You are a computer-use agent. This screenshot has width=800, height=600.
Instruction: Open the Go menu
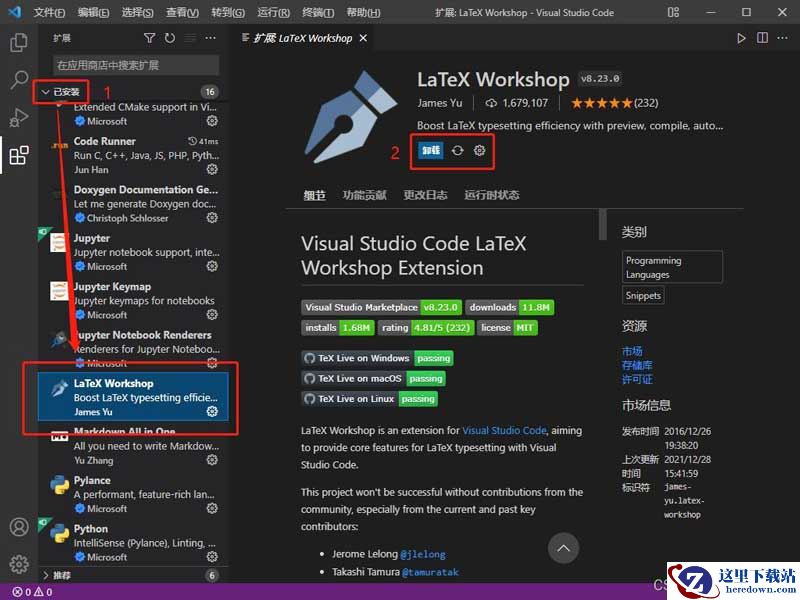pos(228,12)
